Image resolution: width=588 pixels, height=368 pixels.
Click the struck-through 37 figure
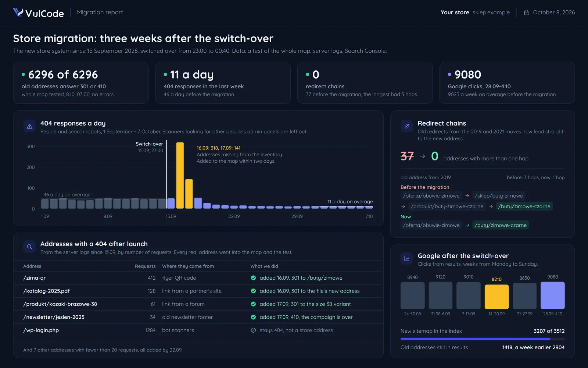(x=407, y=156)
